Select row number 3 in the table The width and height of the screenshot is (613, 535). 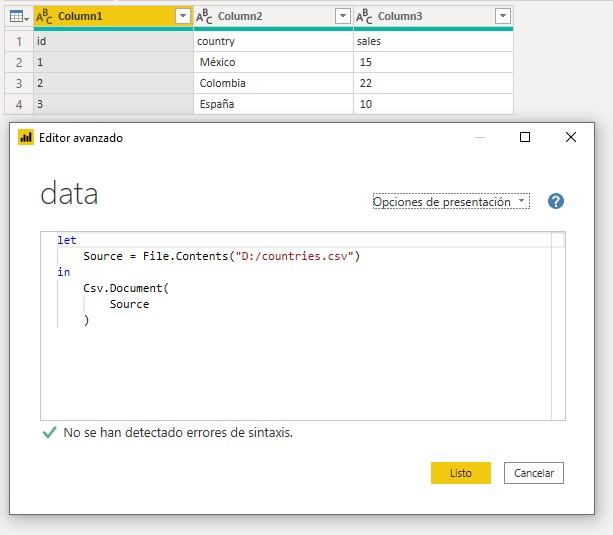click(x=19, y=83)
